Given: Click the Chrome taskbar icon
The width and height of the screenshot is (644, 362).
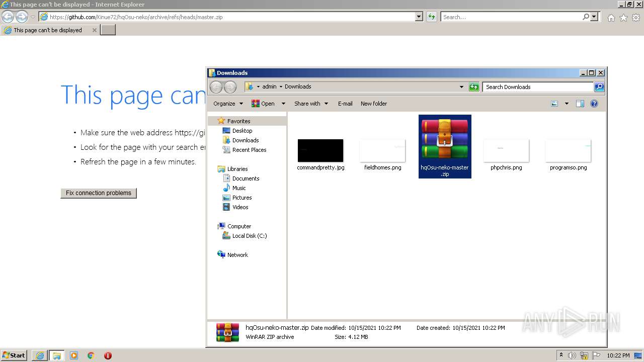Looking at the screenshot, I should tap(91, 355).
